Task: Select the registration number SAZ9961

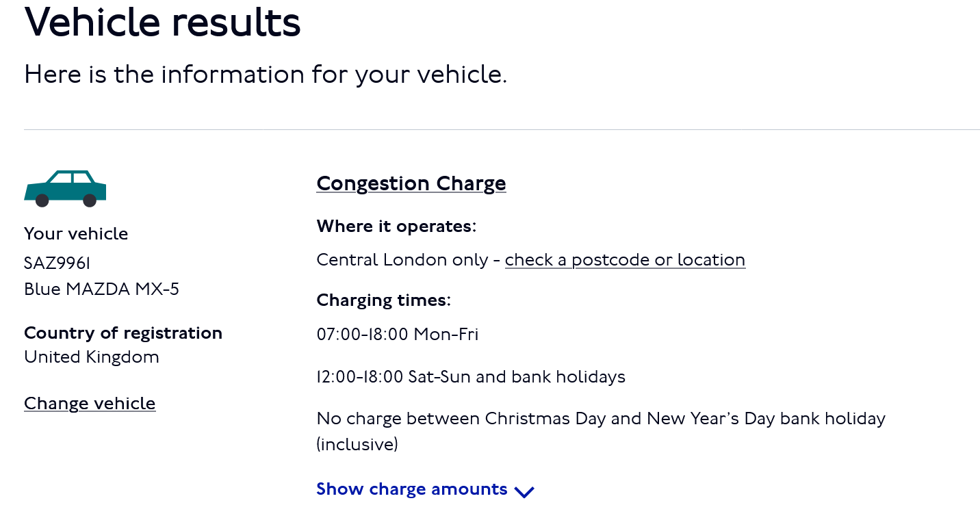Action: pyautogui.click(x=57, y=263)
